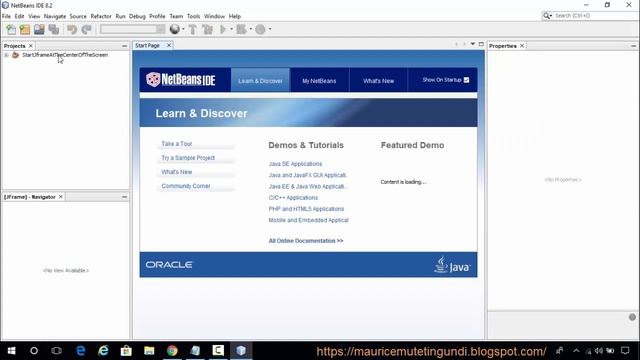Open the Refactor menu

pyautogui.click(x=101, y=16)
